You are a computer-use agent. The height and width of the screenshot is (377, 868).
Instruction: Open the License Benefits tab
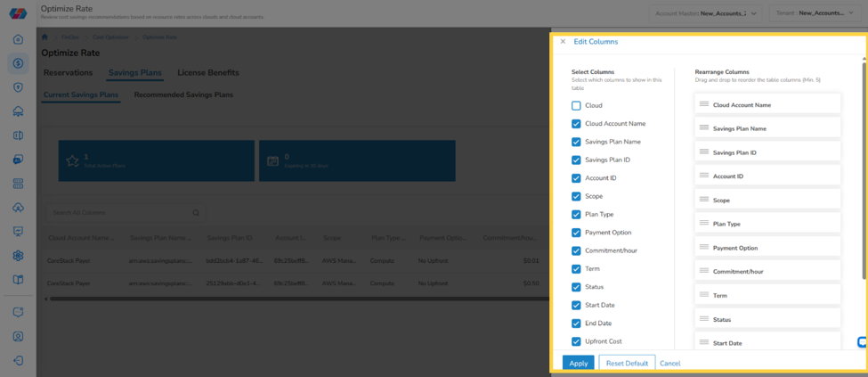[x=208, y=72]
